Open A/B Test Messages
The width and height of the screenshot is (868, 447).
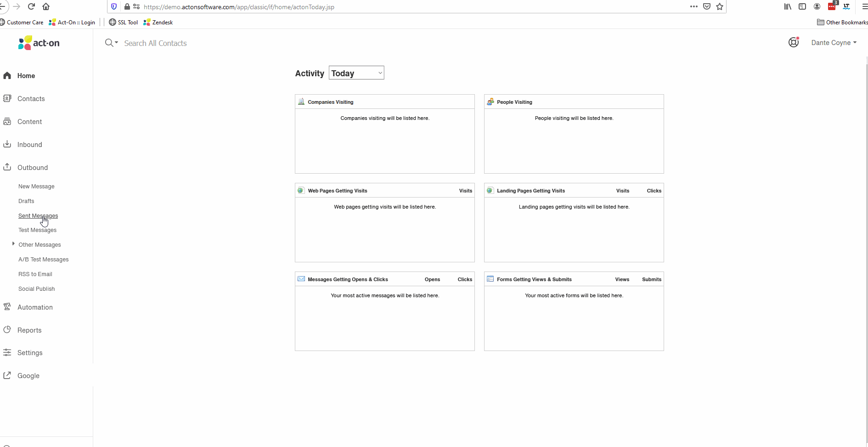pos(44,260)
